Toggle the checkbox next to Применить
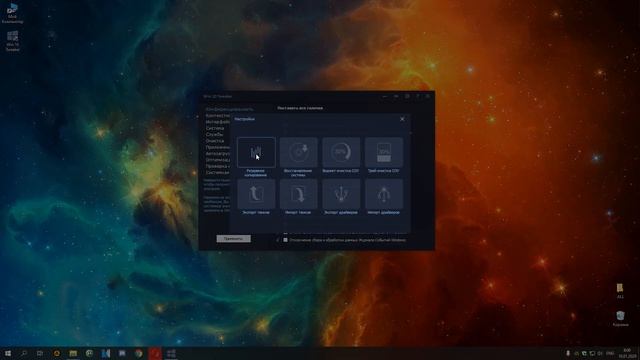The height and width of the screenshot is (360, 640). (285, 240)
